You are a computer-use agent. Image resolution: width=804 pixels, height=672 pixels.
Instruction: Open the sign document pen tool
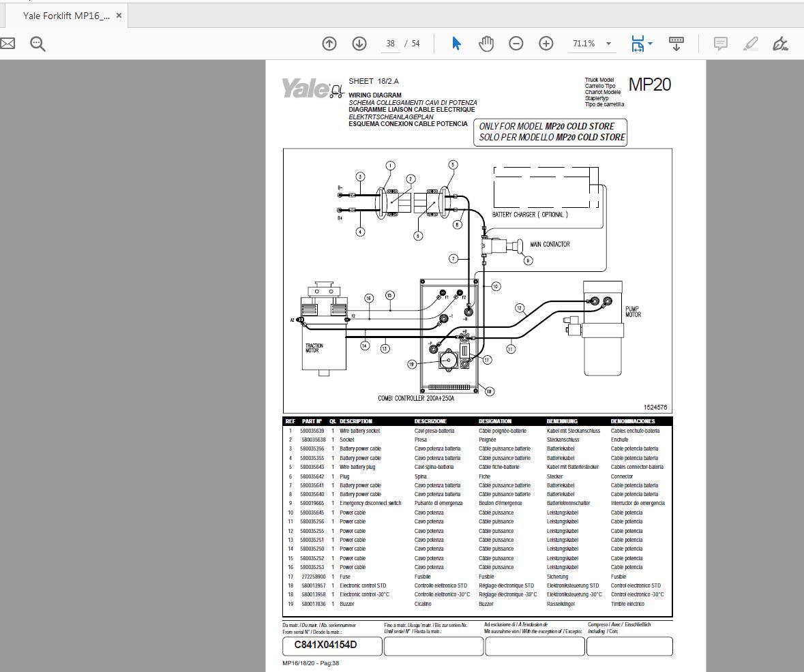[x=780, y=44]
